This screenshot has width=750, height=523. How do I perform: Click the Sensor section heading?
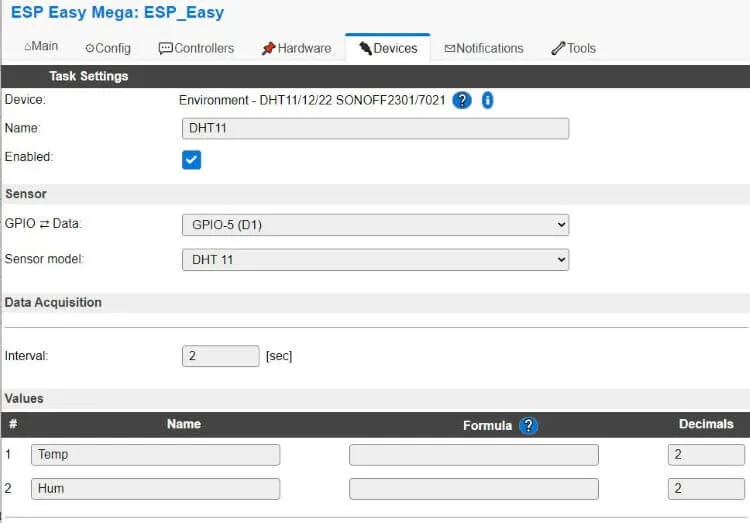(26, 194)
